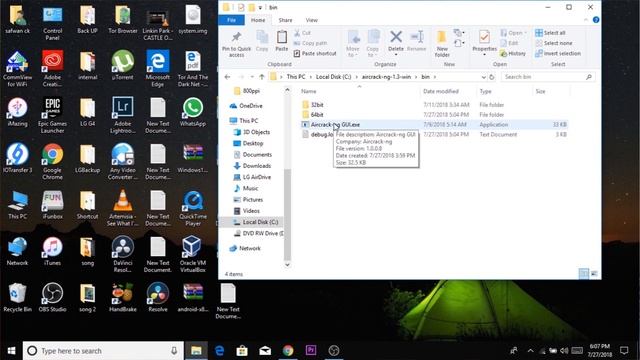Click This PC breadcrumb in address bar
The height and width of the screenshot is (360, 640).
296,77
